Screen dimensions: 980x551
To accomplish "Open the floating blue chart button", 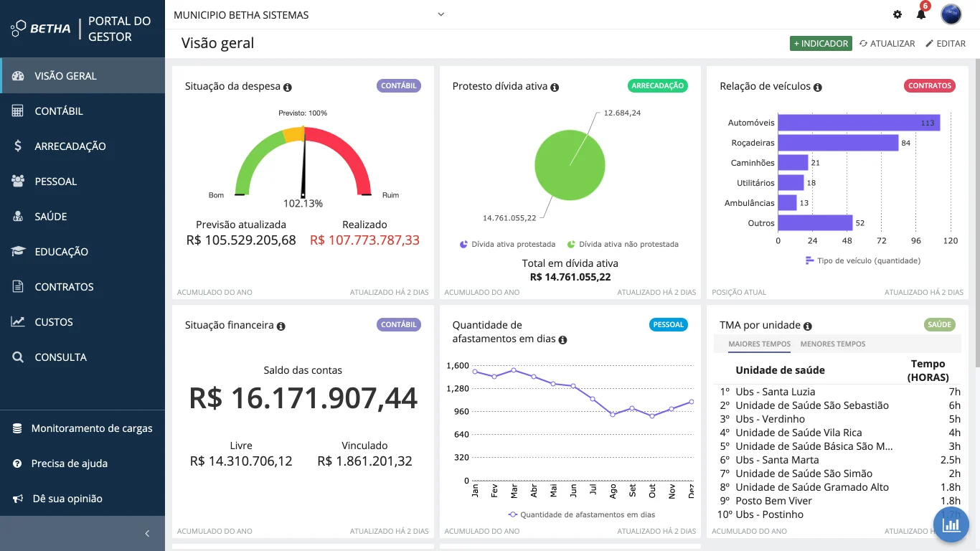I will click(x=951, y=525).
